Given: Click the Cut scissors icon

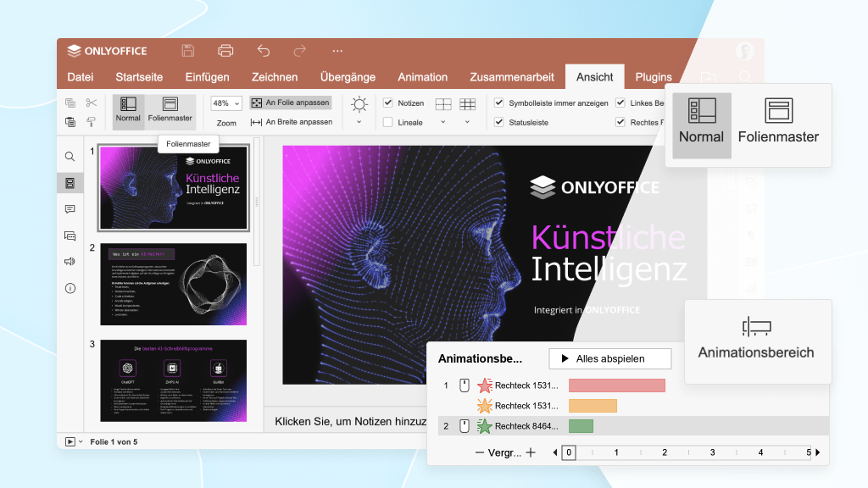Looking at the screenshot, I should [92, 103].
